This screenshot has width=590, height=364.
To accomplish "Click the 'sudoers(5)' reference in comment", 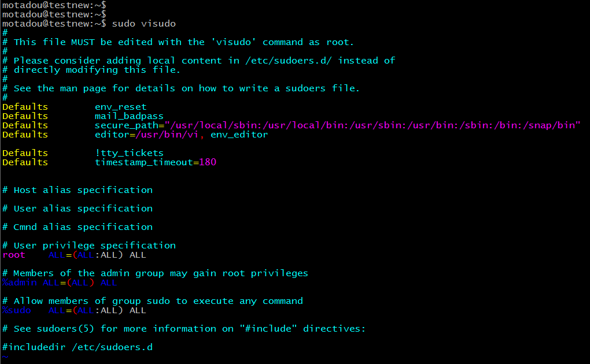I will 123,329.
